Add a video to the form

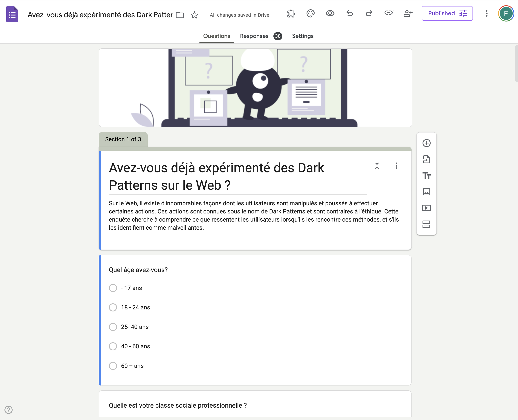(x=427, y=208)
